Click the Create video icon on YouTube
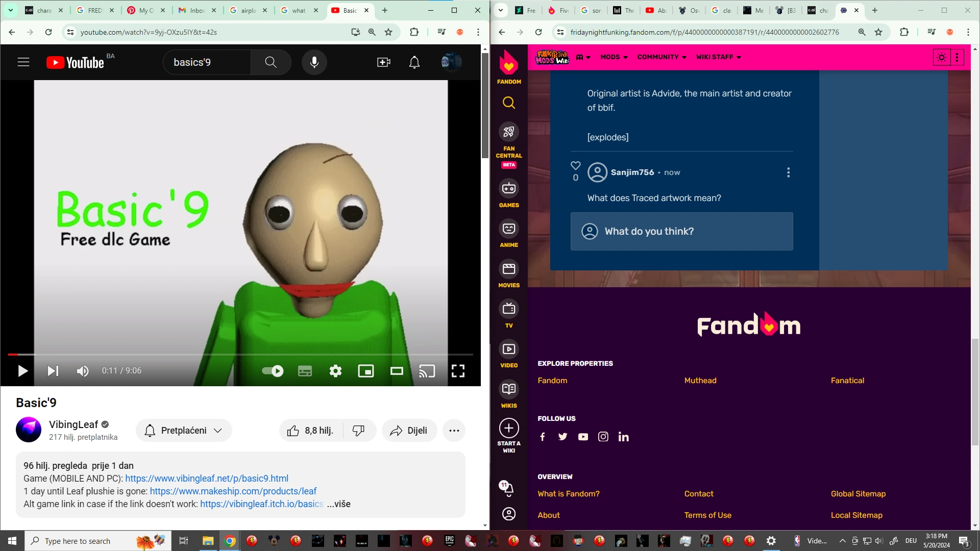 point(384,62)
